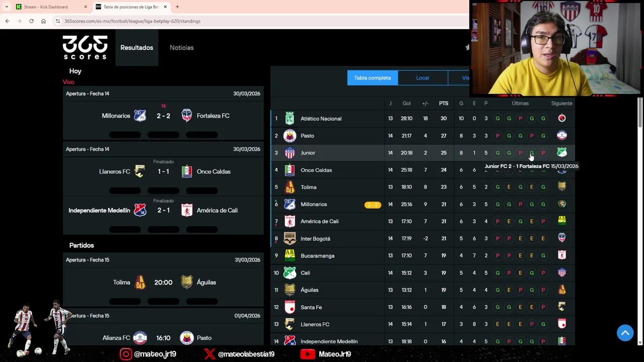The image size is (644, 362).
Task: Switch standings to Local tab
Action: 423,78
